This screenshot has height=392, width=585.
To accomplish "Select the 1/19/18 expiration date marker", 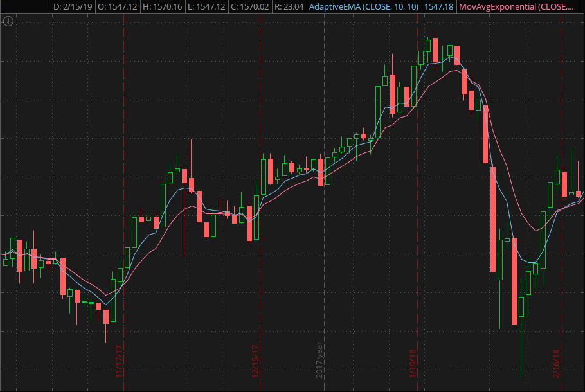I will point(412,363).
